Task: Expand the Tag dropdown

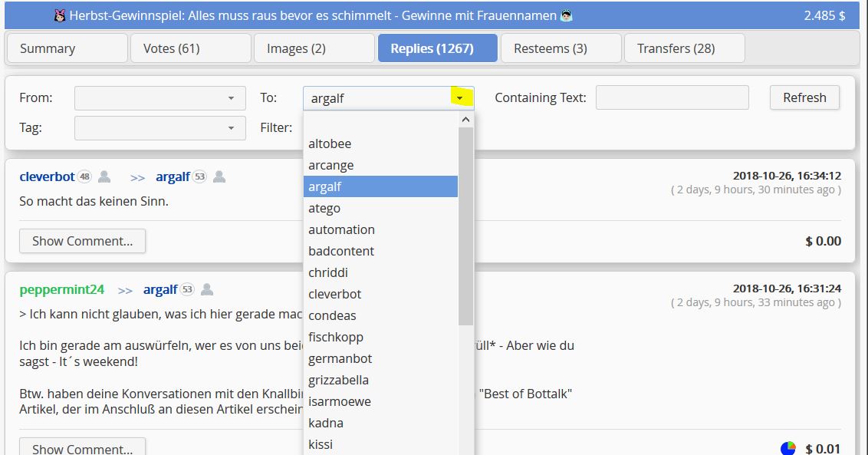Action: tap(160, 128)
